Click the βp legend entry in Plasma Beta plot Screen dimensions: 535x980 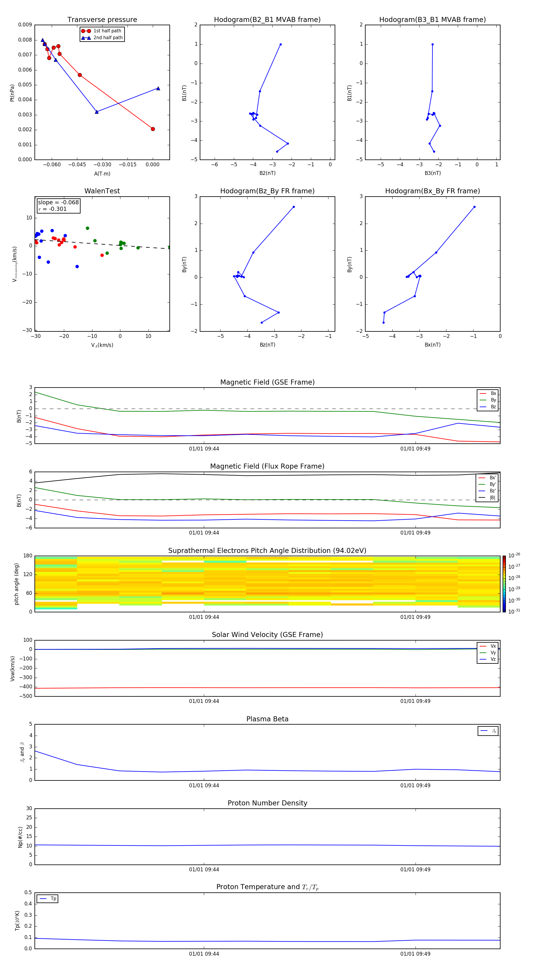(x=488, y=731)
